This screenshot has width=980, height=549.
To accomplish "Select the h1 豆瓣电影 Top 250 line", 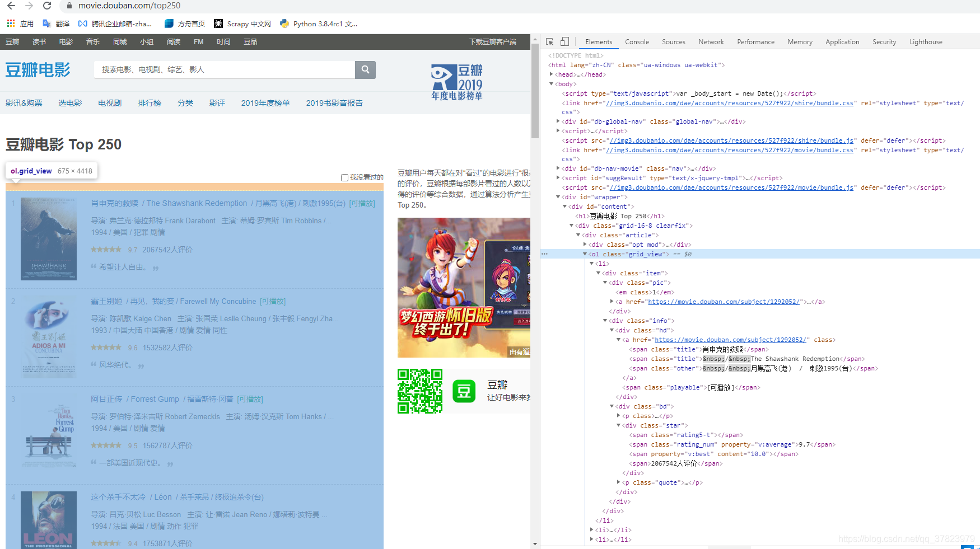I will pos(620,216).
